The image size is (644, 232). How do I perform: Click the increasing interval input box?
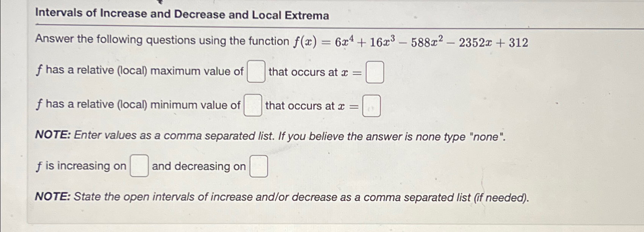click(139, 166)
